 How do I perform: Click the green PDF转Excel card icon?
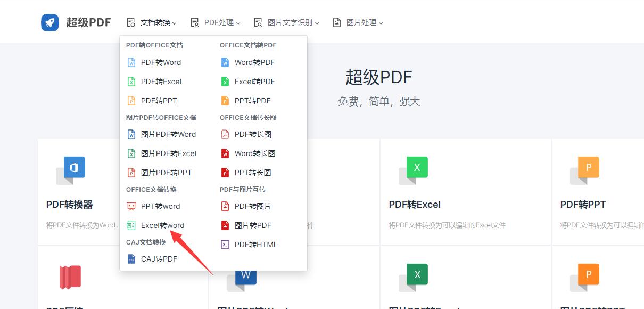(x=414, y=170)
